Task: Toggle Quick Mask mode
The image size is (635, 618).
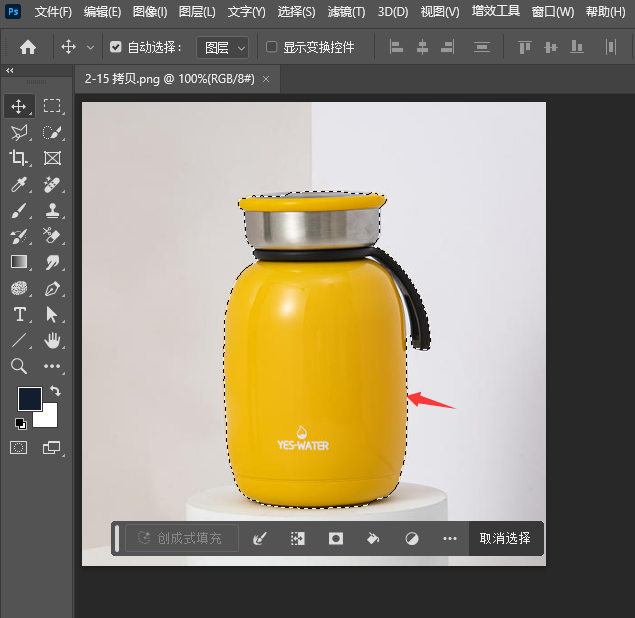Action: click(19, 447)
